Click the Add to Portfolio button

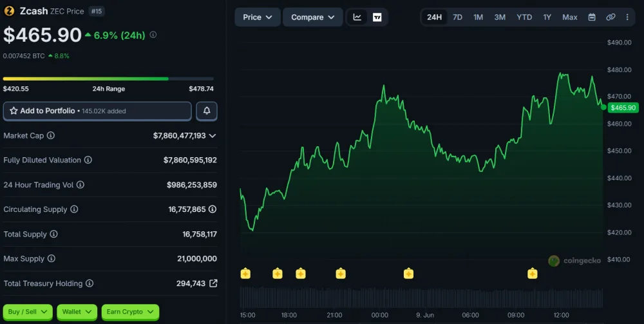97,111
